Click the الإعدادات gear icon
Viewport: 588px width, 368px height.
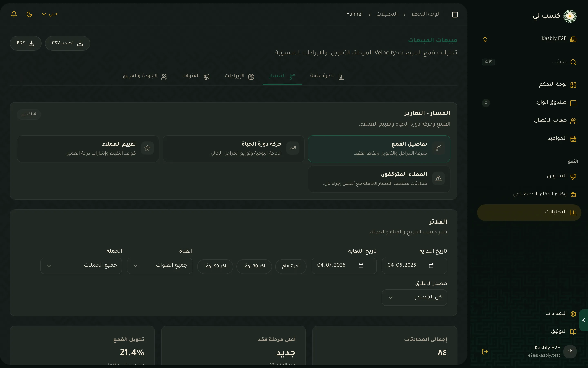(573, 314)
